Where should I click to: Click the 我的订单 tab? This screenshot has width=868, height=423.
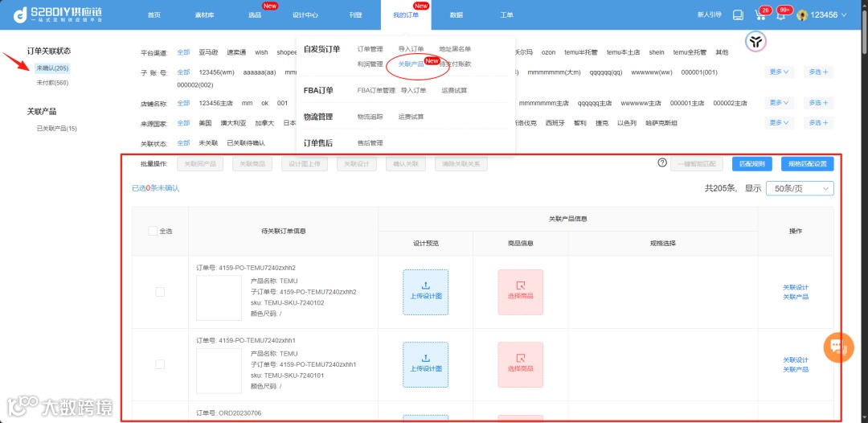pos(406,15)
